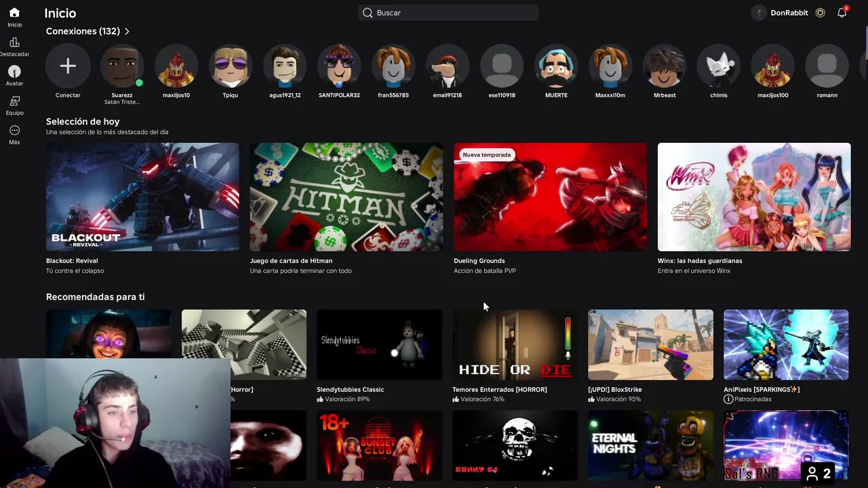The width and height of the screenshot is (868, 488).
Task: Open Conexiones (132) heading link
Action: 83,31
